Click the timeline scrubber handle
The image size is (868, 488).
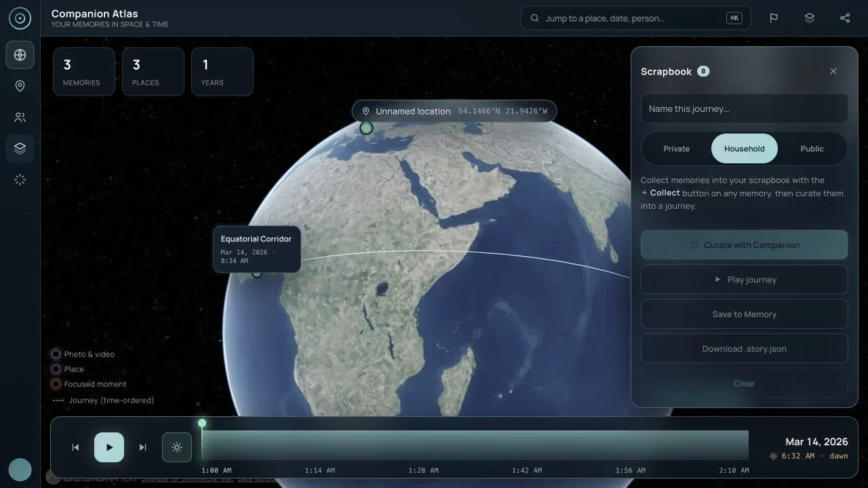pos(202,423)
